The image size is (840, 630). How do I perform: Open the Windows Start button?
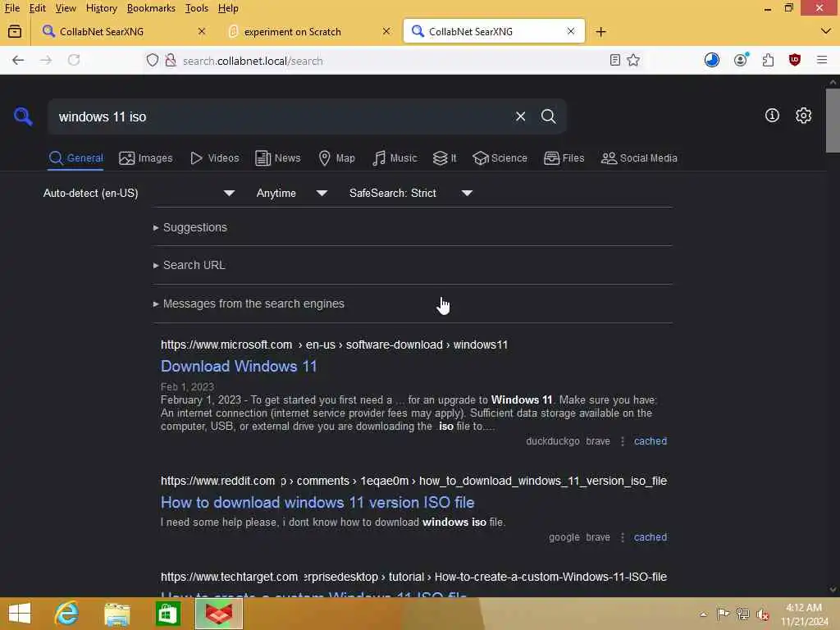(20, 614)
